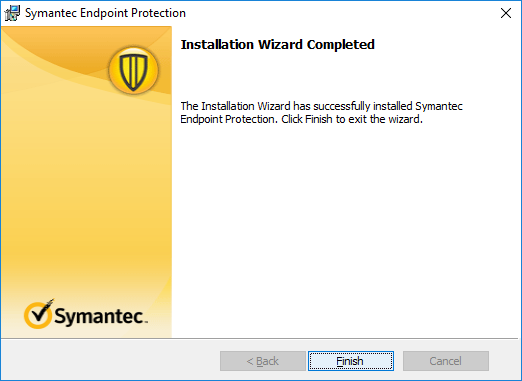
Task: Click the word Finish in the message text
Action: pos(319,119)
